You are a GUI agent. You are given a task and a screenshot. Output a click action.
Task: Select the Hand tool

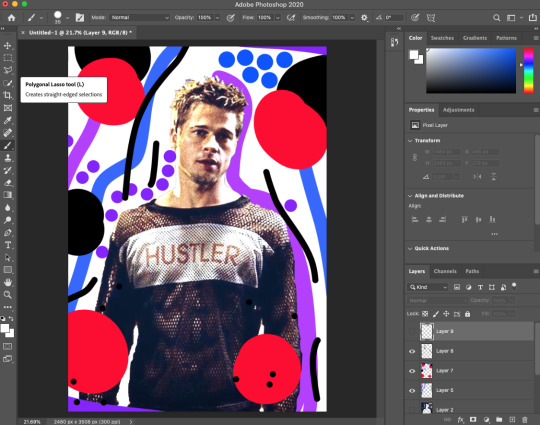tap(8, 282)
